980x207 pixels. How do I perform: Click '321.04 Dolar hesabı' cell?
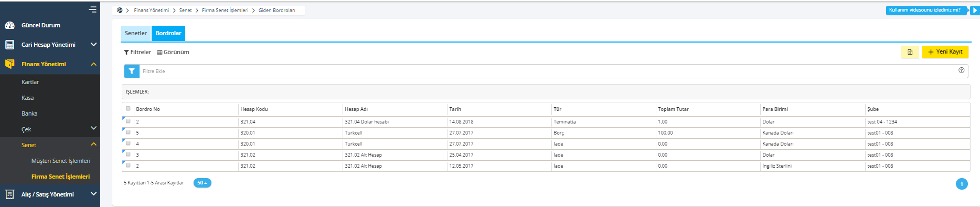pyautogui.click(x=367, y=122)
